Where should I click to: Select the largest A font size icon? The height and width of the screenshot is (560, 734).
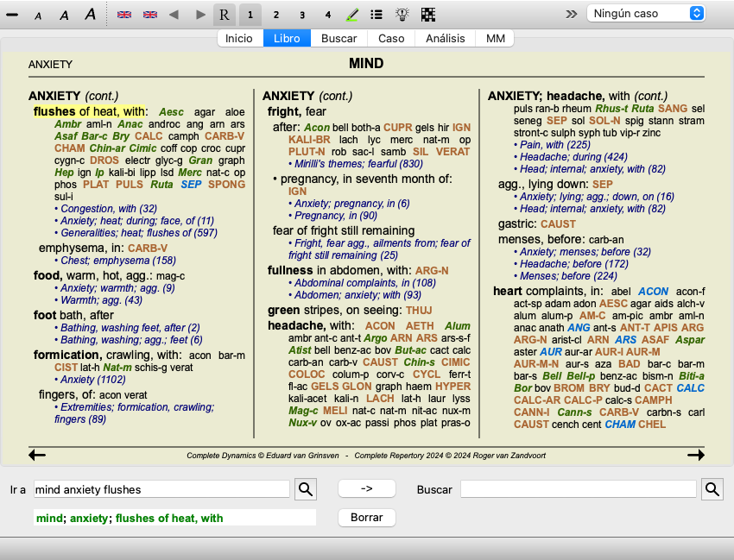[x=91, y=15]
